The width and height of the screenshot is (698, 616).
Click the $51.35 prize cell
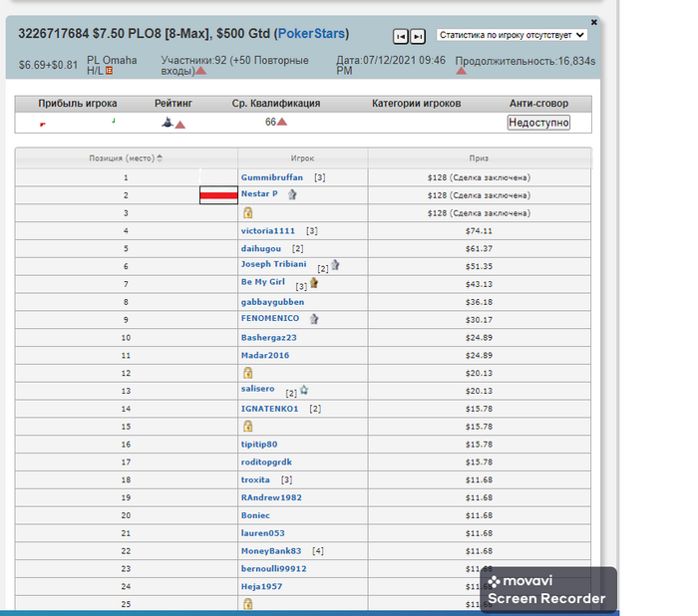click(479, 266)
